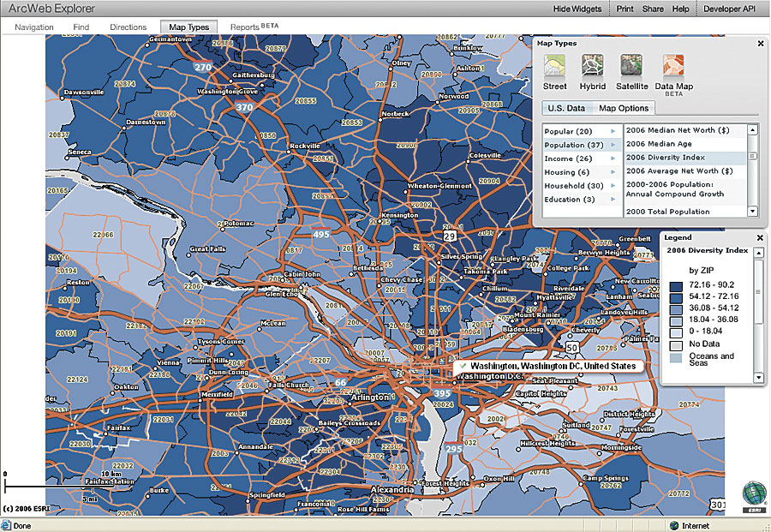Click the Interstate 395 shield on the map
The height and width of the screenshot is (532, 771).
click(441, 393)
